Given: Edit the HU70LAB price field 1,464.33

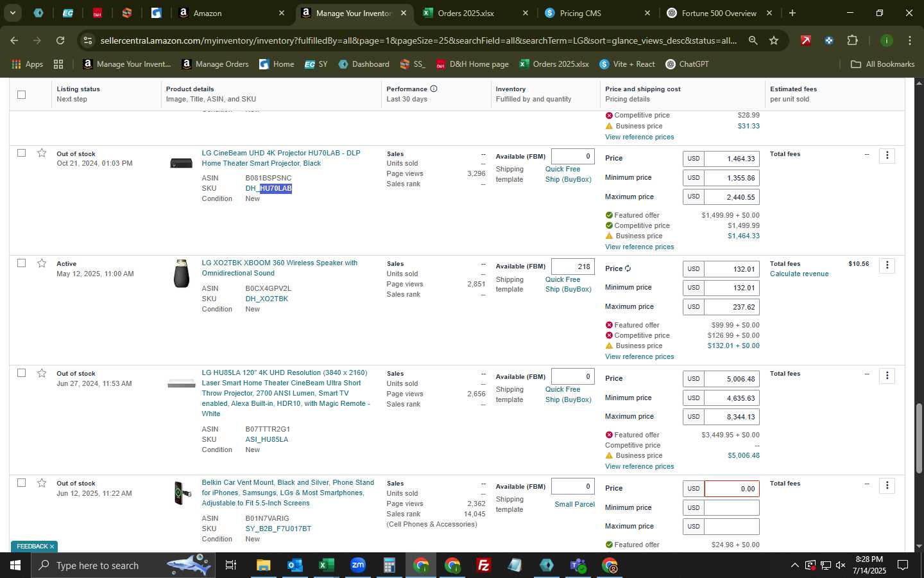Looking at the screenshot, I should [732, 159].
